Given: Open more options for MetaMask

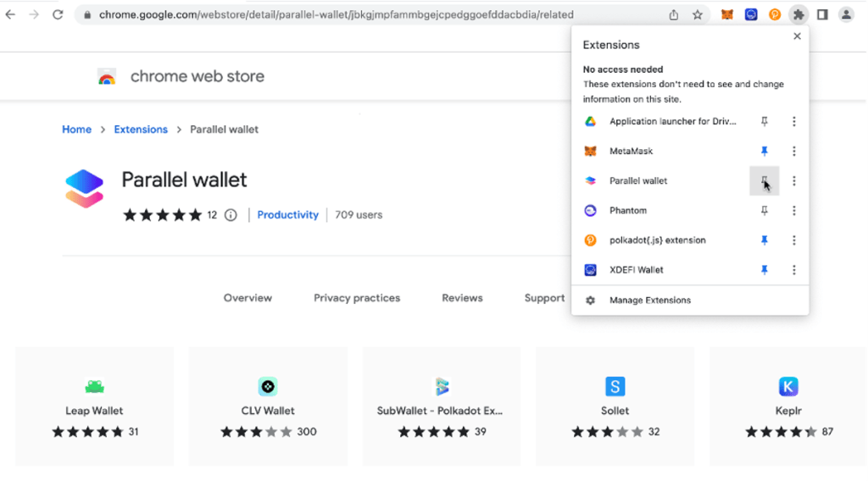Looking at the screenshot, I should point(793,151).
